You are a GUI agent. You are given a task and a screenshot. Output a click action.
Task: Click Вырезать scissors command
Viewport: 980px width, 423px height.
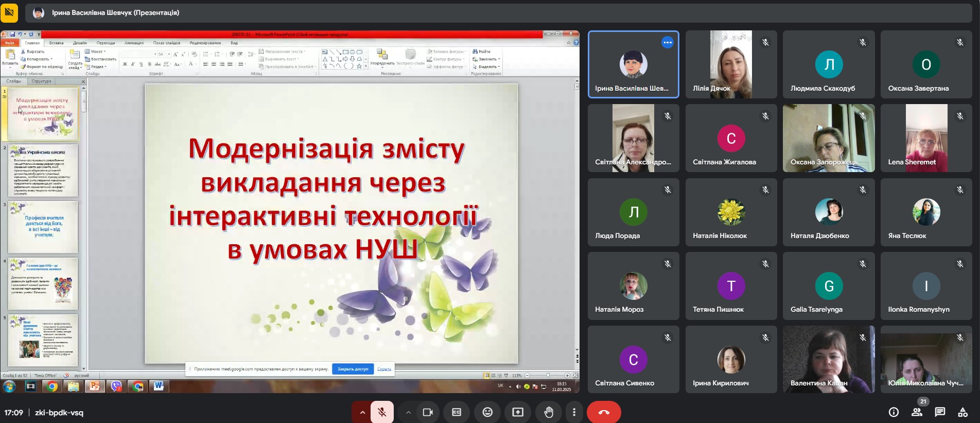[32, 52]
